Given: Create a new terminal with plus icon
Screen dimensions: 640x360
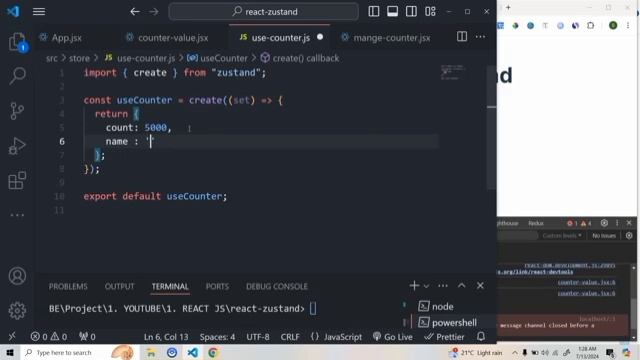Looking at the screenshot, I should click(x=414, y=286).
